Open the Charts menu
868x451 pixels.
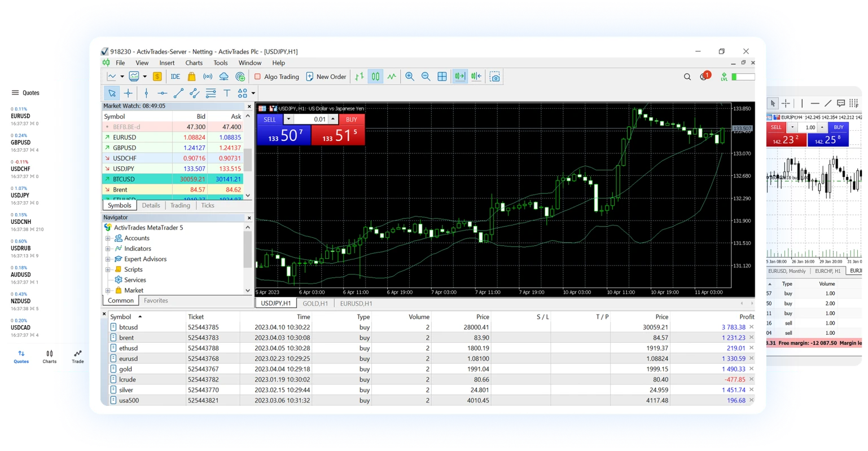pos(194,63)
